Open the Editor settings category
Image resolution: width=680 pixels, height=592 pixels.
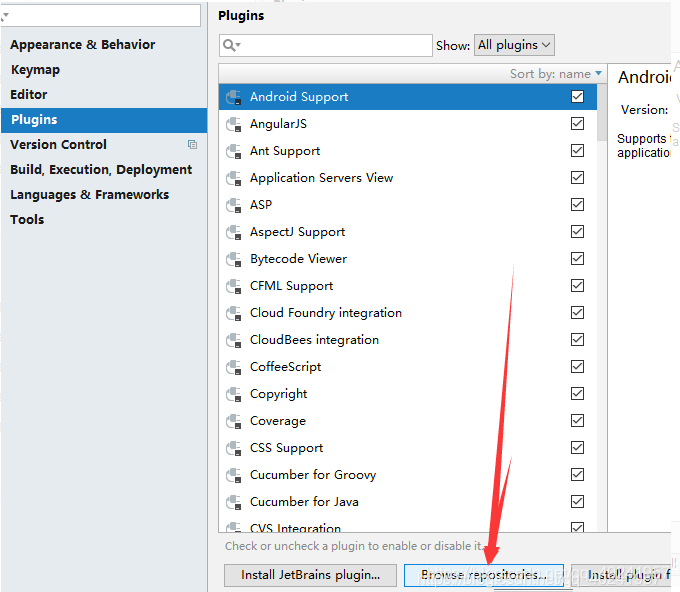(x=29, y=95)
